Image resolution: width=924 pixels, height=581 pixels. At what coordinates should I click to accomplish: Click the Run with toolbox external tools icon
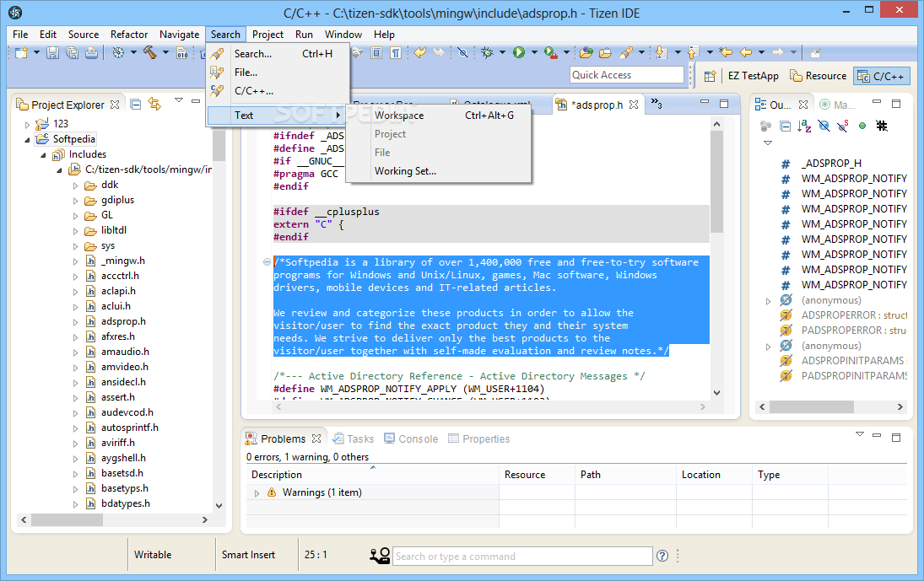[551, 53]
